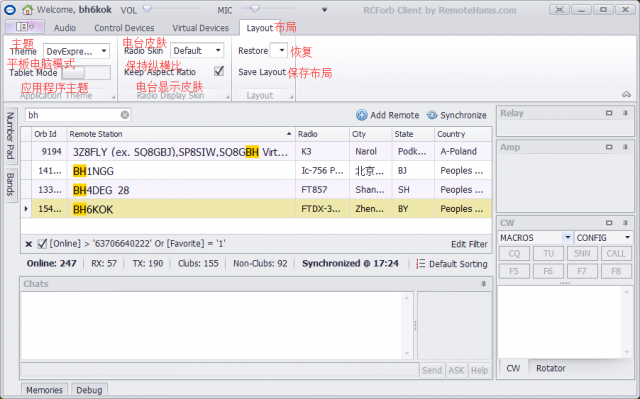This screenshot has height=399, width=640.
Task: Click the CQ macro button
Action: pos(514,254)
